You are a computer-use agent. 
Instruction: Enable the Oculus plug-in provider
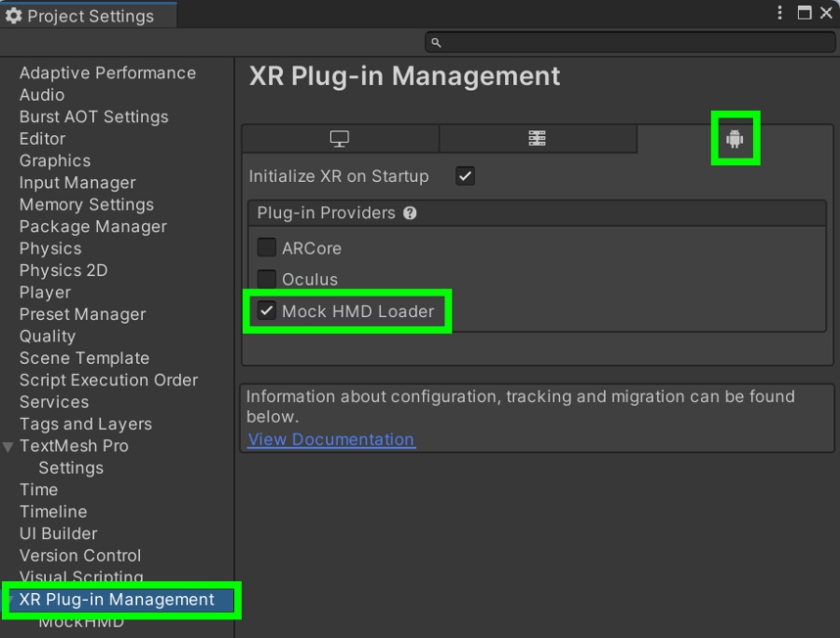[266, 279]
